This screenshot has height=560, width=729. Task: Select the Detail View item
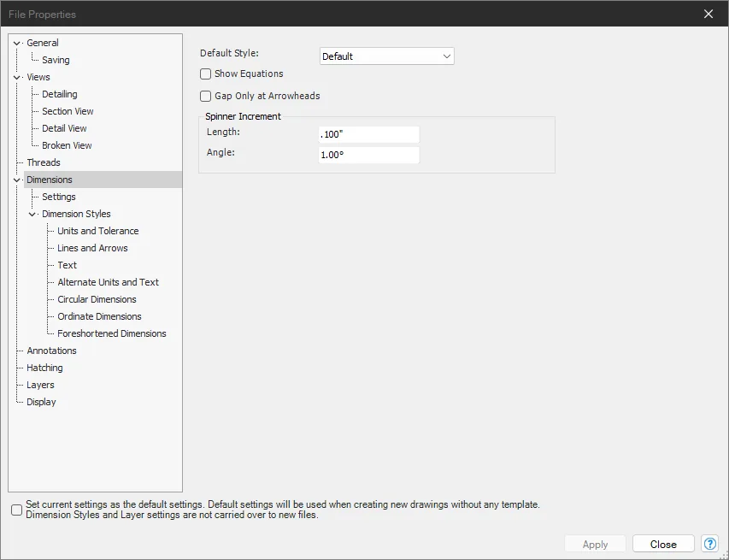(x=64, y=128)
